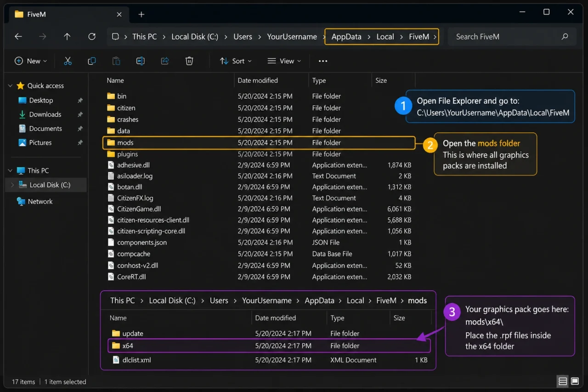Collapse the This PC tree node

(10, 170)
